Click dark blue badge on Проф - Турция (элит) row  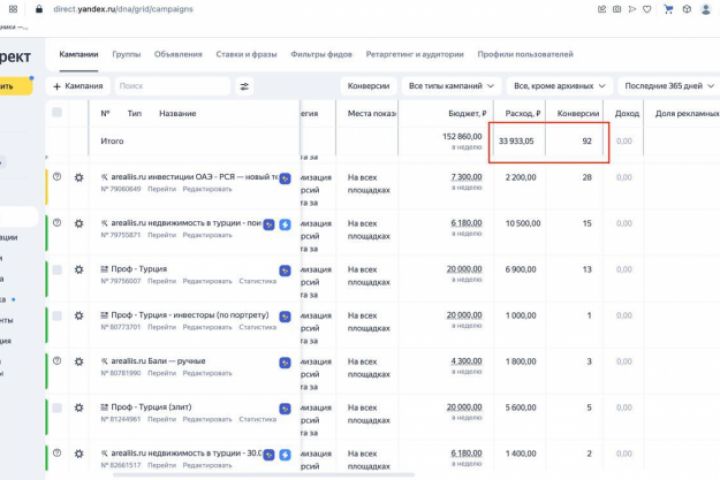pos(285,408)
